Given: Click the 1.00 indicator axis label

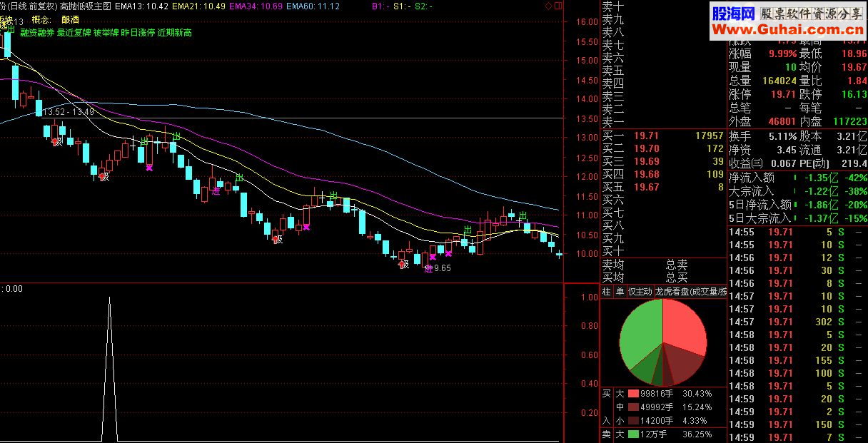Looking at the screenshot, I should (x=590, y=297).
